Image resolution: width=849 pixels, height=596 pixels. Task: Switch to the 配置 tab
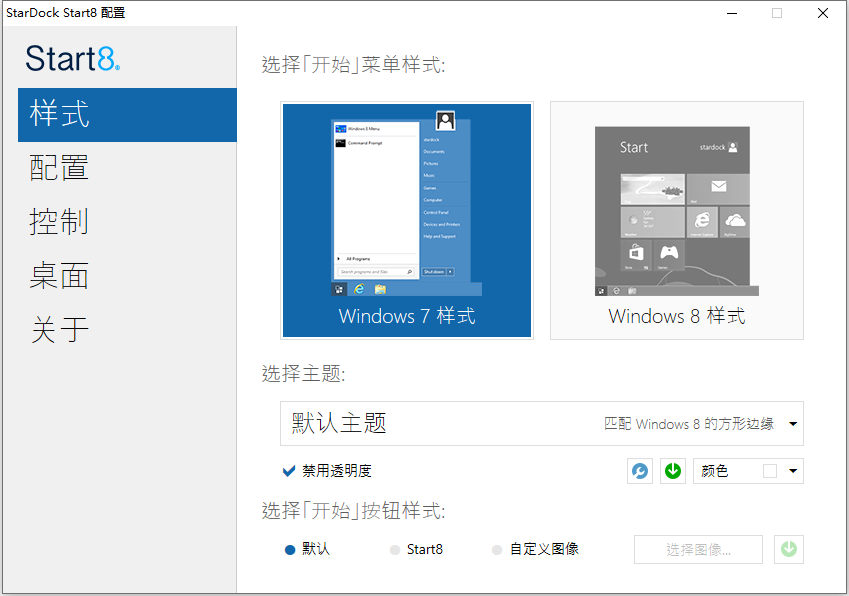pyautogui.click(x=59, y=168)
